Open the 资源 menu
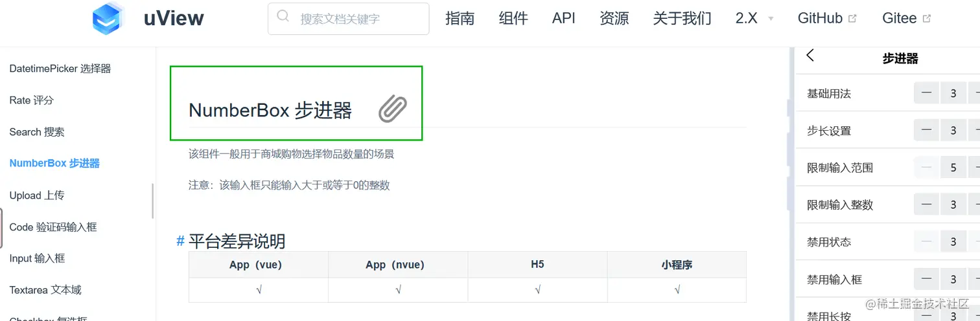 tap(614, 18)
